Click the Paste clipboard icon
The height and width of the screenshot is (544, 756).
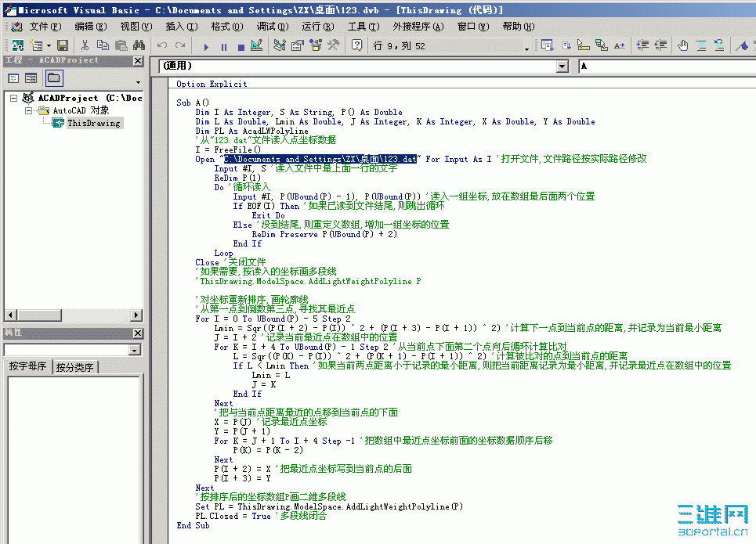[x=121, y=45]
